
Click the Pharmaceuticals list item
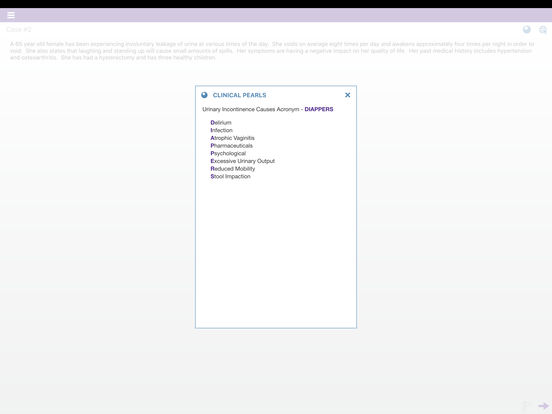point(231,146)
